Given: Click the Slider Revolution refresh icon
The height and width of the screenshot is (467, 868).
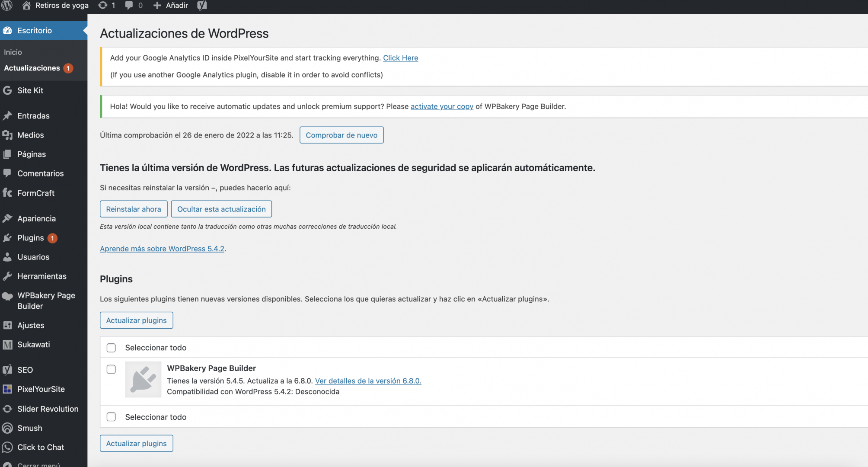Looking at the screenshot, I should [x=7, y=409].
